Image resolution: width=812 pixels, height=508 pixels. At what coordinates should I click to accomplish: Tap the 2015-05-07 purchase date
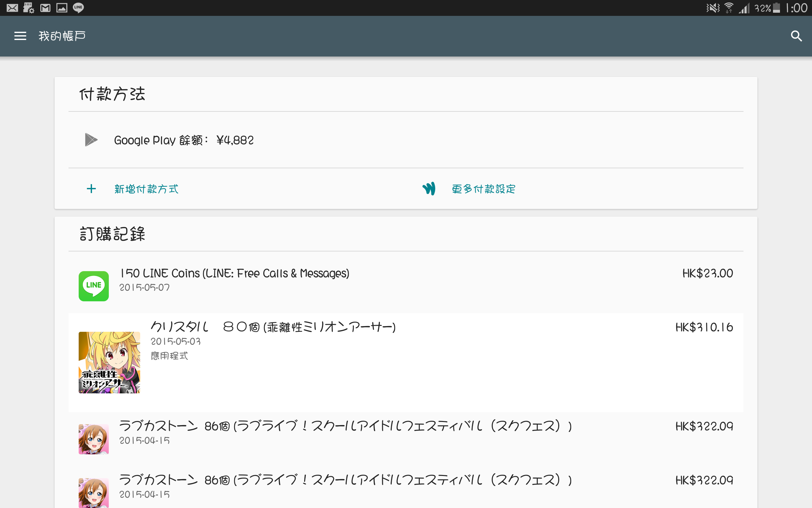pyautogui.click(x=145, y=287)
